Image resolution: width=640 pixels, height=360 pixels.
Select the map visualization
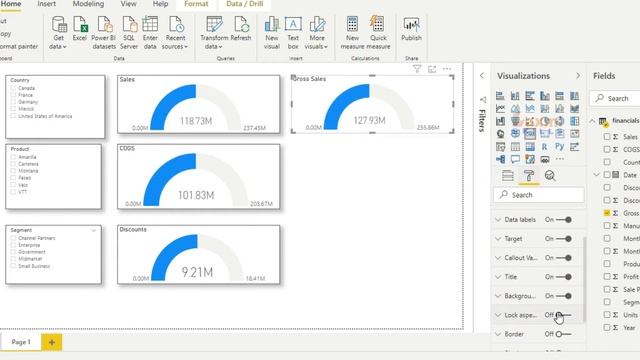click(500, 134)
